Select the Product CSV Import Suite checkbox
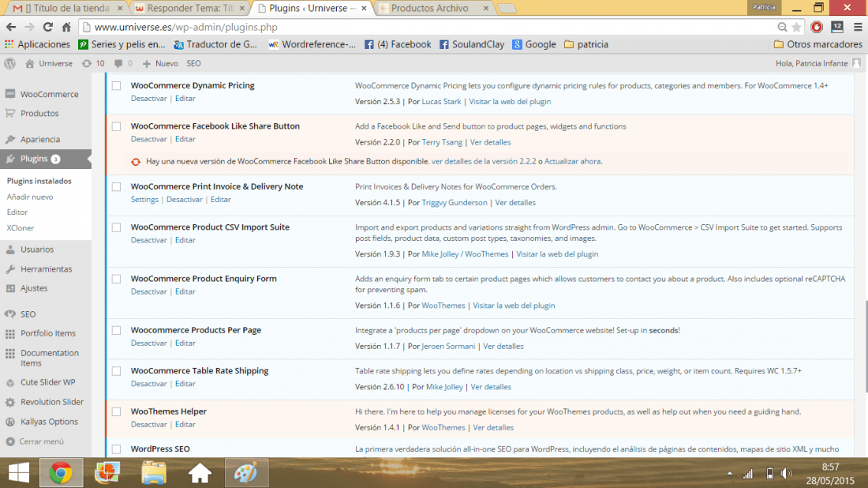868x488 pixels. [116, 227]
